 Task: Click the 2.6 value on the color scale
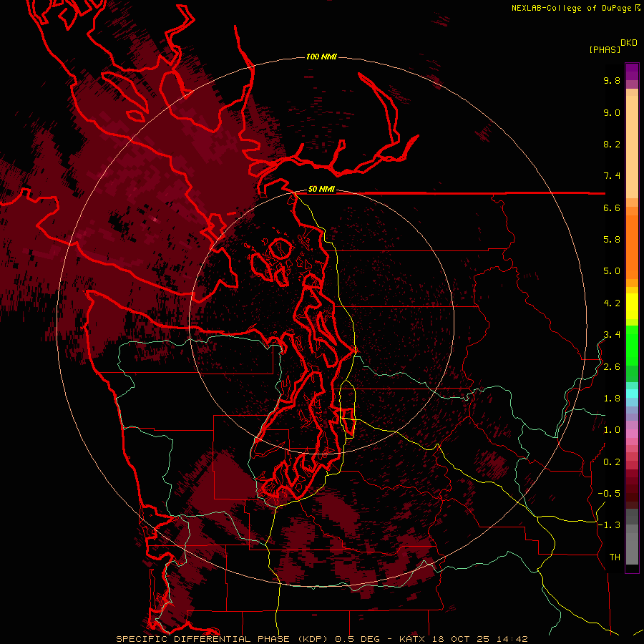coord(612,367)
